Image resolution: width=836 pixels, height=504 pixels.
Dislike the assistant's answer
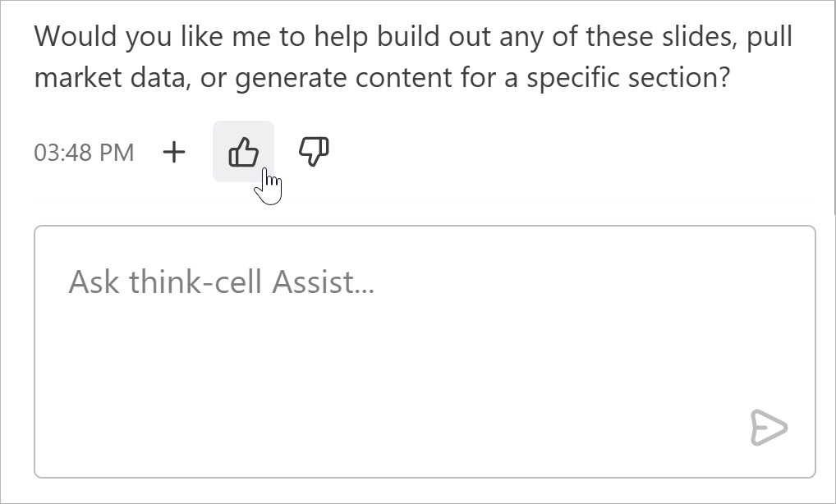[314, 152]
